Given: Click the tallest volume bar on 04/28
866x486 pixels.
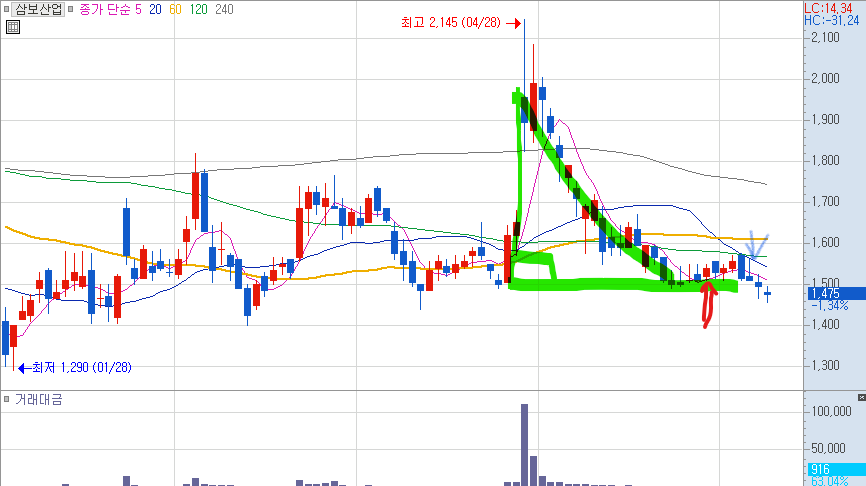Looking at the screenshot, I should click(x=524, y=445).
